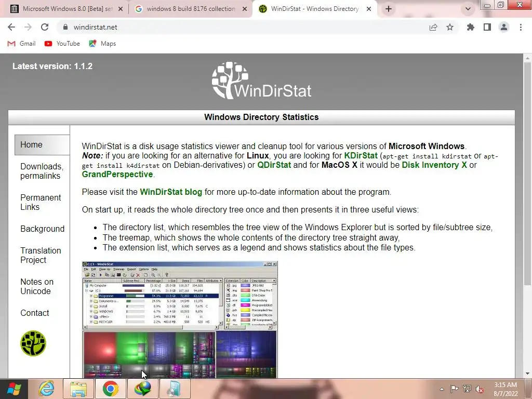Bookmark this page with star icon
532x399 pixels.
450,27
